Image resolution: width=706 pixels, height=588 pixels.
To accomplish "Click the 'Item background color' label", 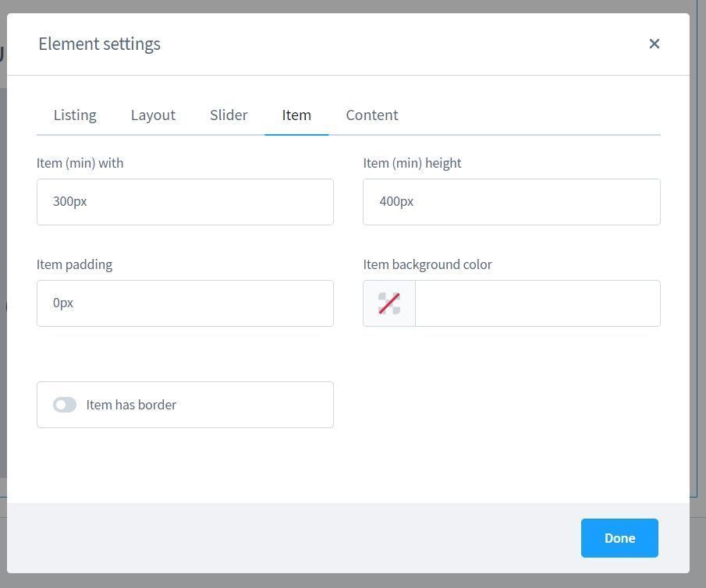I will [x=428, y=264].
